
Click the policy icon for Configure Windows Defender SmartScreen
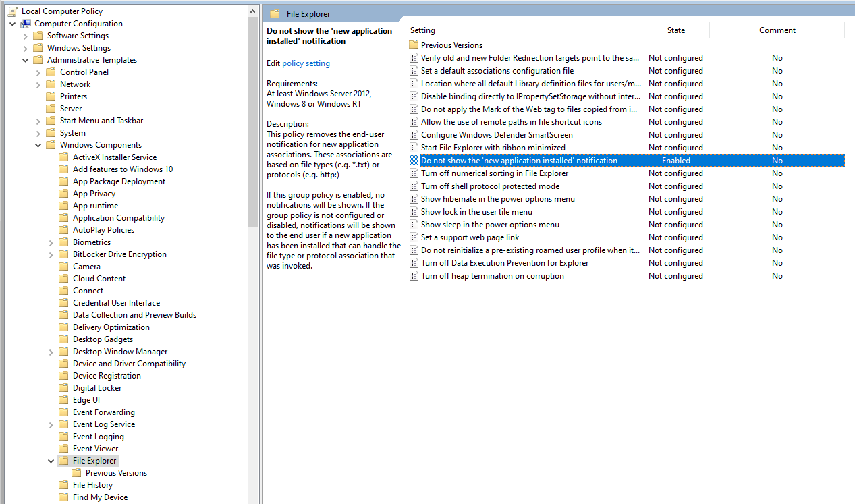[x=414, y=135]
